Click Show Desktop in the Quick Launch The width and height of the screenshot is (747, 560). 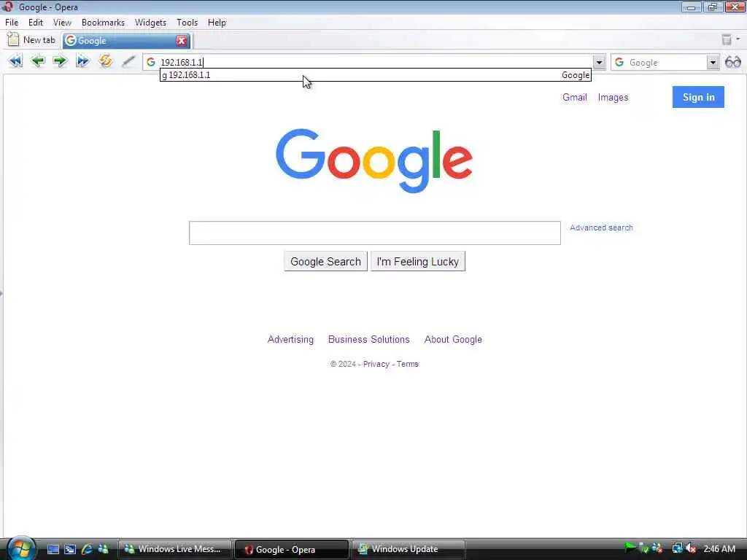pyautogui.click(x=53, y=549)
